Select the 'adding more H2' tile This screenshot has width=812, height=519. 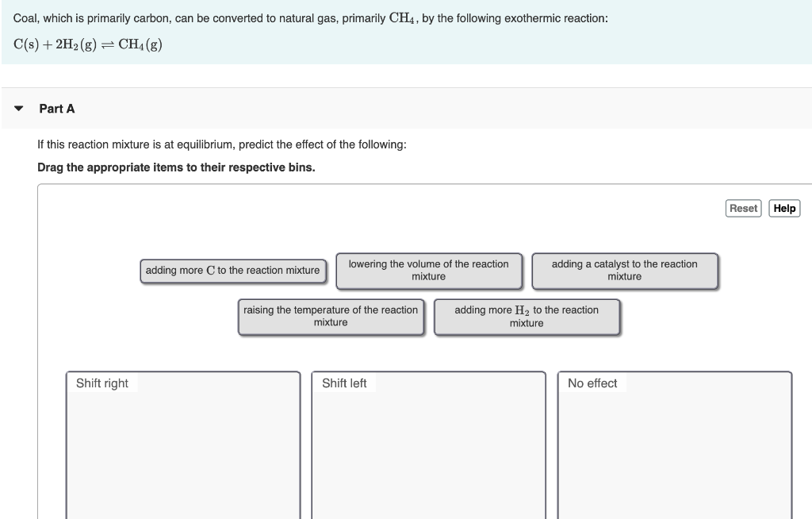click(527, 316)
